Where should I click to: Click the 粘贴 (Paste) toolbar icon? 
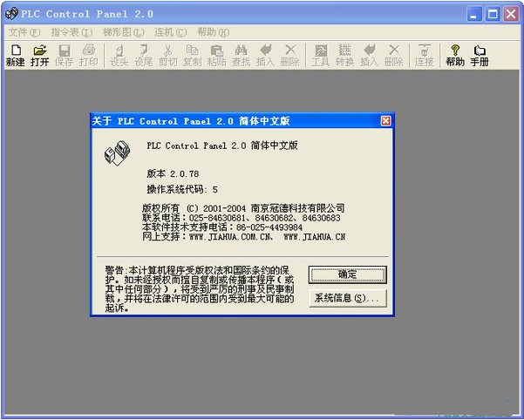click(x=217, y=56)
